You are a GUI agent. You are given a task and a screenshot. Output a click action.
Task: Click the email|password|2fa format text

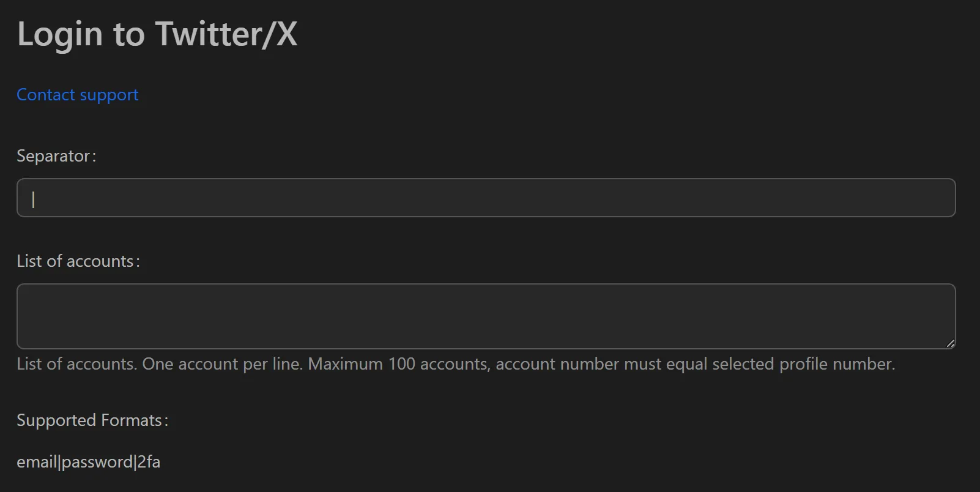click(89, 462)
